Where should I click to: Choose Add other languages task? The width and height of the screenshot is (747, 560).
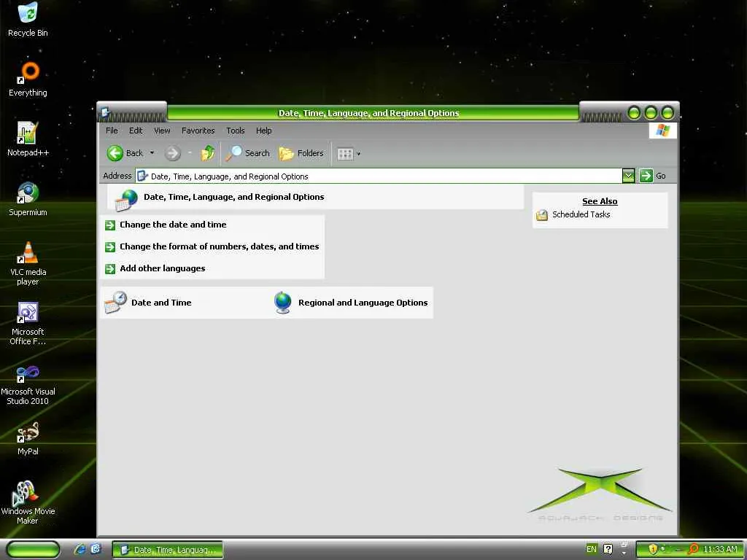(x=163, y=268)
